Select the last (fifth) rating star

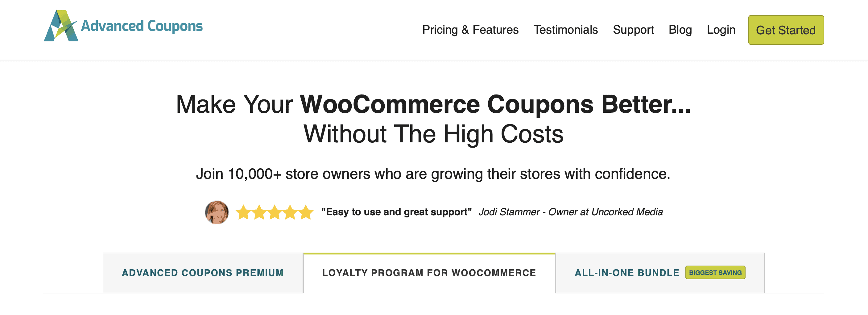306,212
